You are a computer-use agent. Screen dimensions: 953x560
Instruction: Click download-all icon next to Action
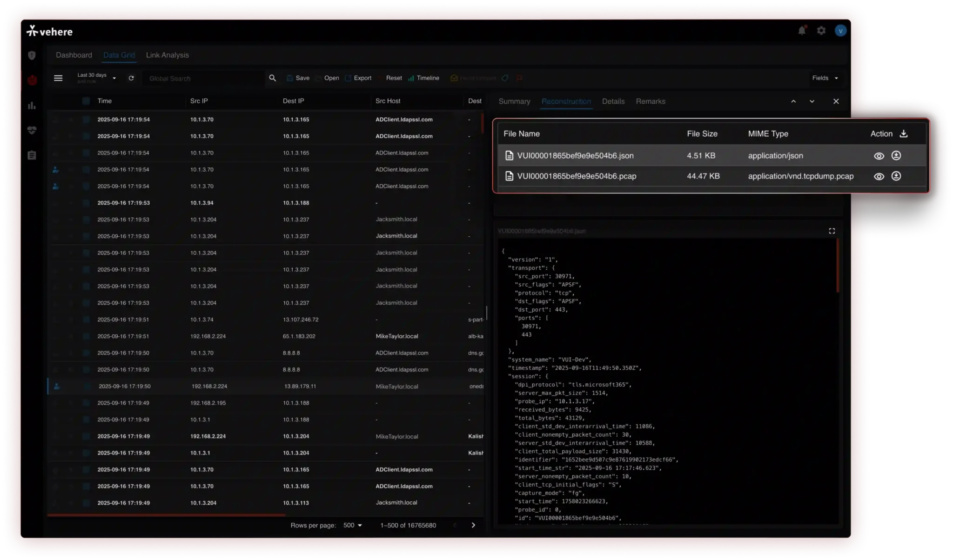903,134
